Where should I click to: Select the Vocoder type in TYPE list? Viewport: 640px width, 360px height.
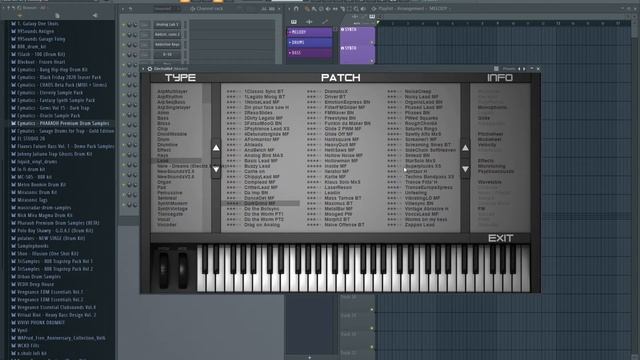click(x=167, y=224)
